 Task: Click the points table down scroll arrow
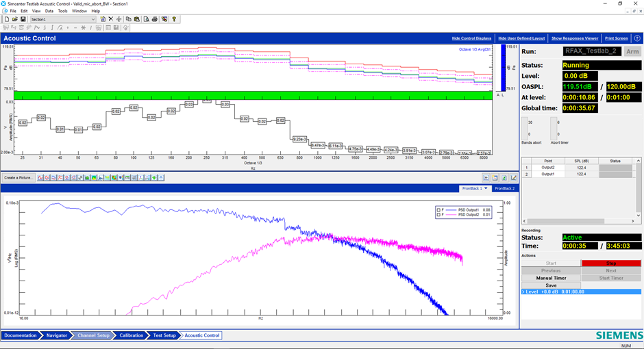(639, 215)
